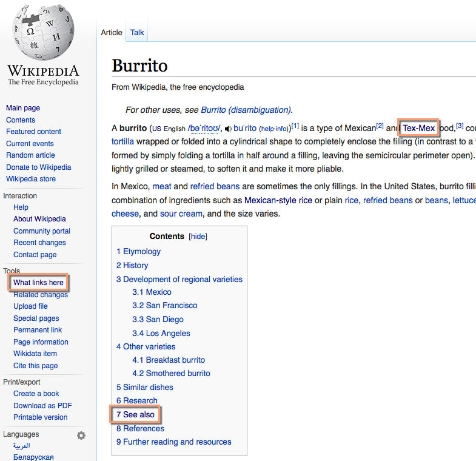Open Printable version

tap(41, 417)
